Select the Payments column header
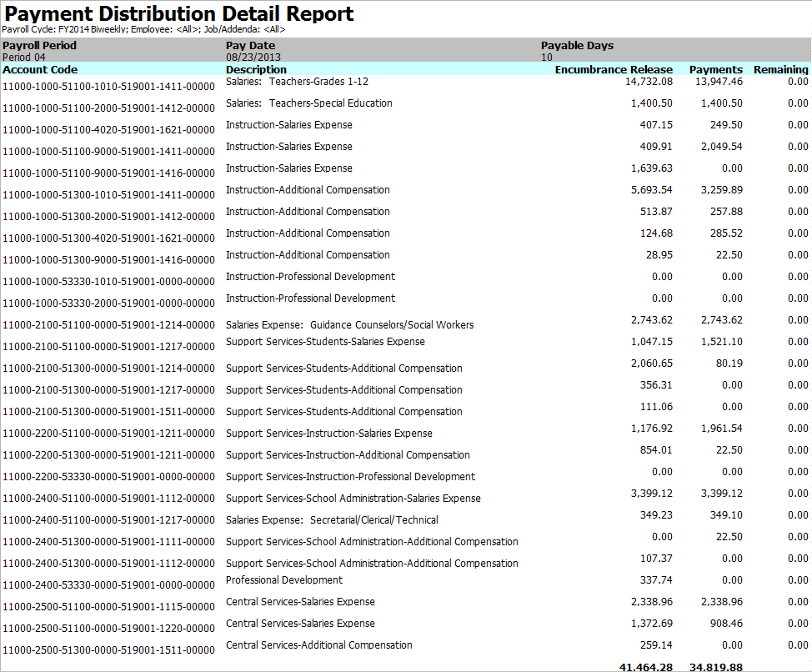Image resolution: width=812 pixels, height=672 pixels. [715, 70]
